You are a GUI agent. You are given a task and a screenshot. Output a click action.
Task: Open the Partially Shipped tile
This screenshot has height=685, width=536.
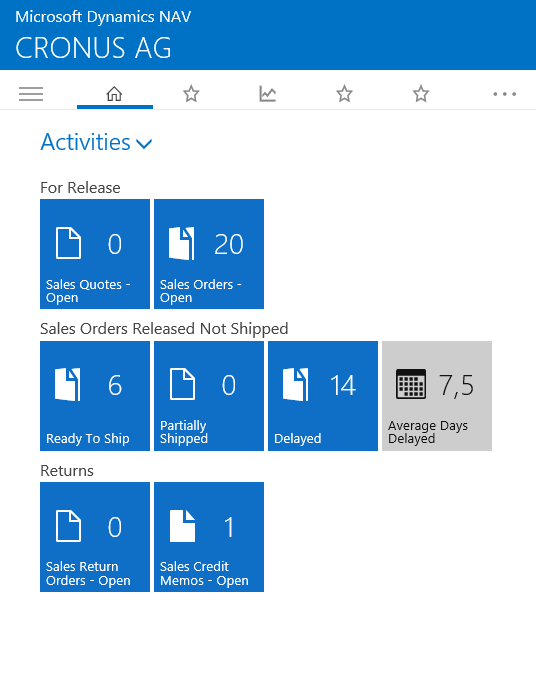pos(209,396)
